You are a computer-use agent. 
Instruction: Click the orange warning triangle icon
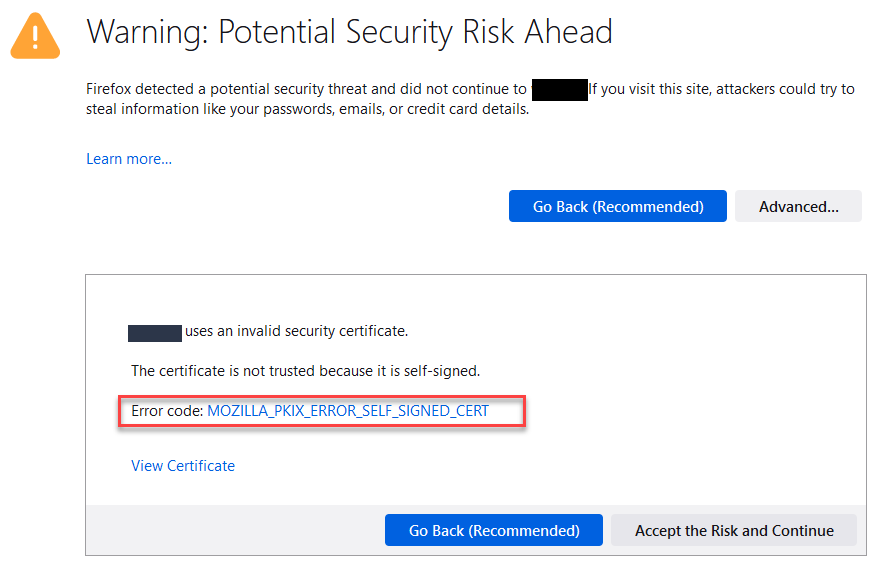click(36, 36)
